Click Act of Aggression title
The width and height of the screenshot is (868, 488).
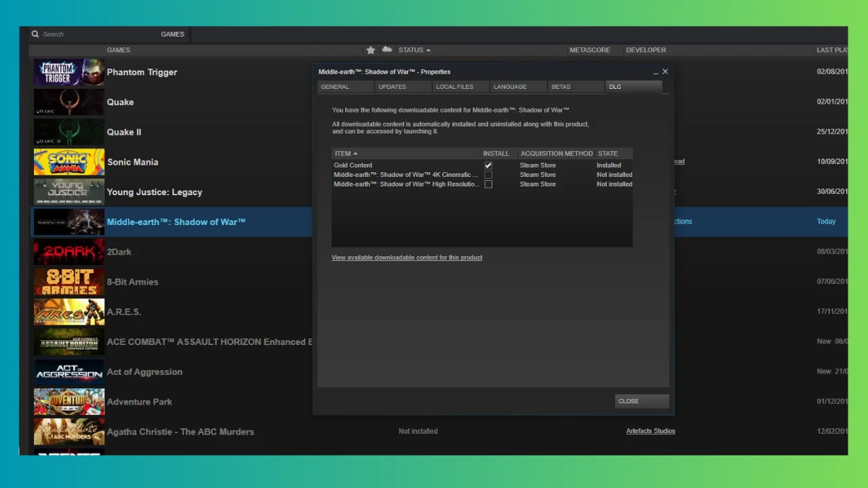144,372
